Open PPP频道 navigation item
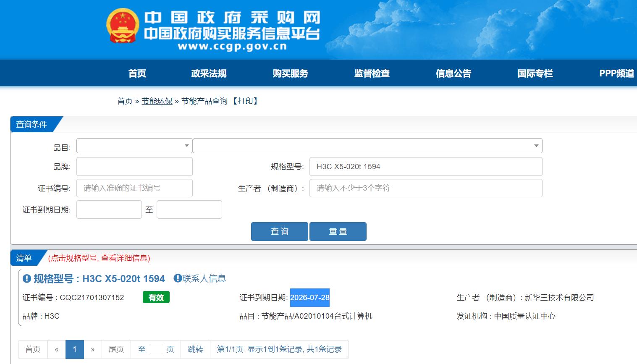Viewport: 637px width, 364px height. tap(616, 73)
